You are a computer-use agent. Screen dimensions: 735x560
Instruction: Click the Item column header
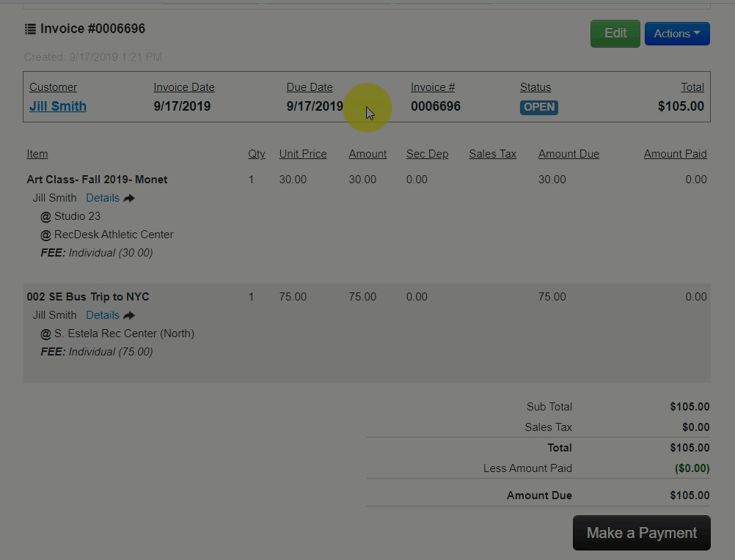tap(37, 154)
